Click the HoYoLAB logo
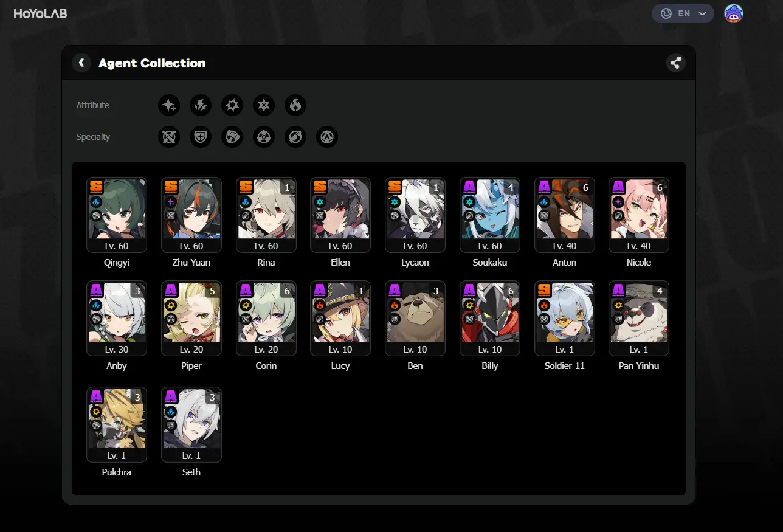Viewport: 783px width, 532px height. (41, 13)
